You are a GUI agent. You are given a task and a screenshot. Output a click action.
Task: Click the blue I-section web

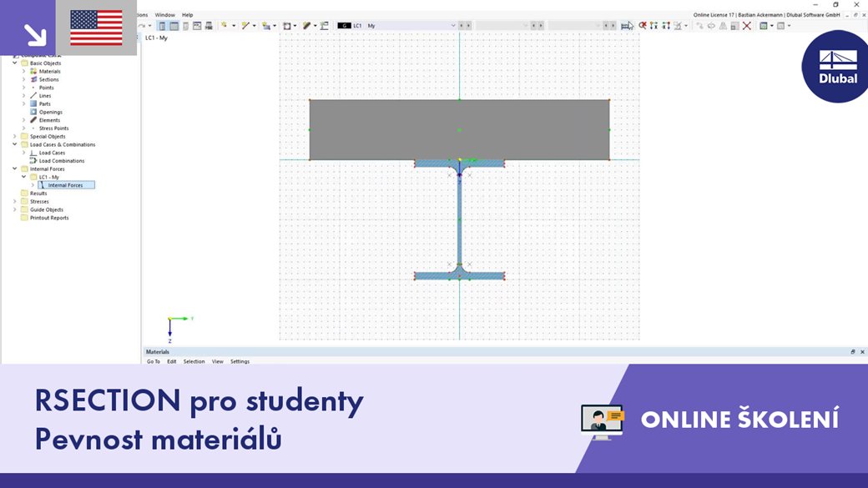pos(460,221)
